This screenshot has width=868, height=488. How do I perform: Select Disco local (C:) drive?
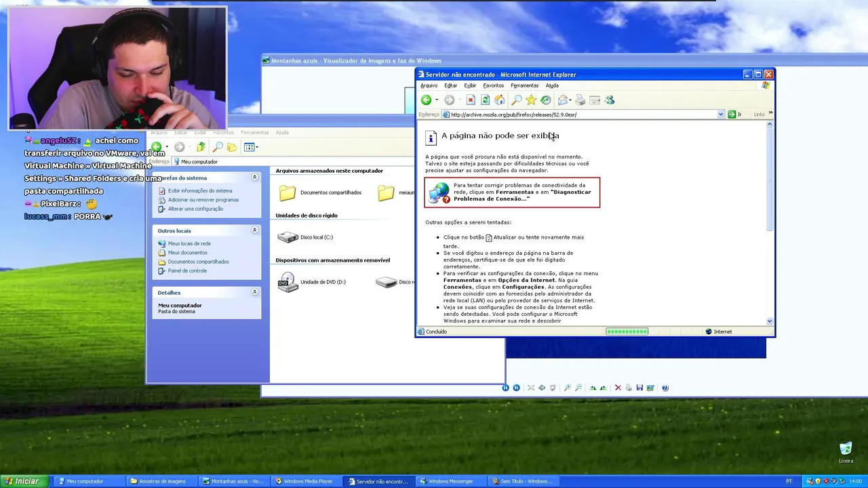tap(305, 237)
